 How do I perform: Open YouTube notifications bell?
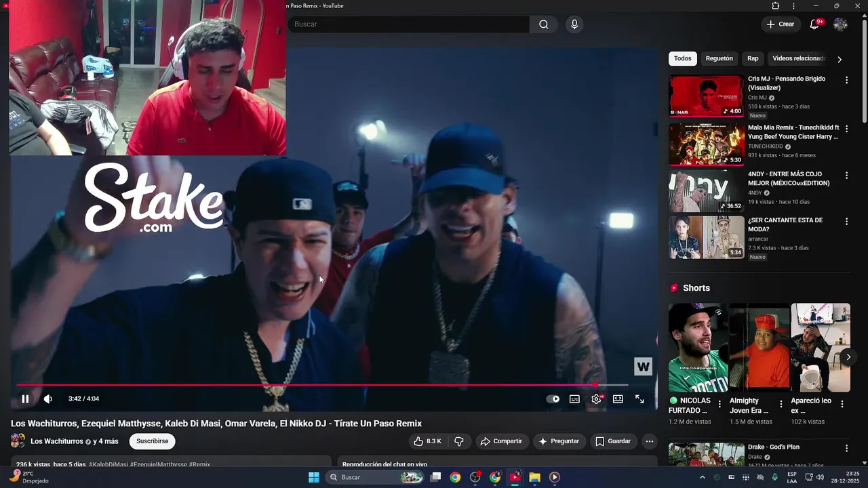(x=815, y=24)
